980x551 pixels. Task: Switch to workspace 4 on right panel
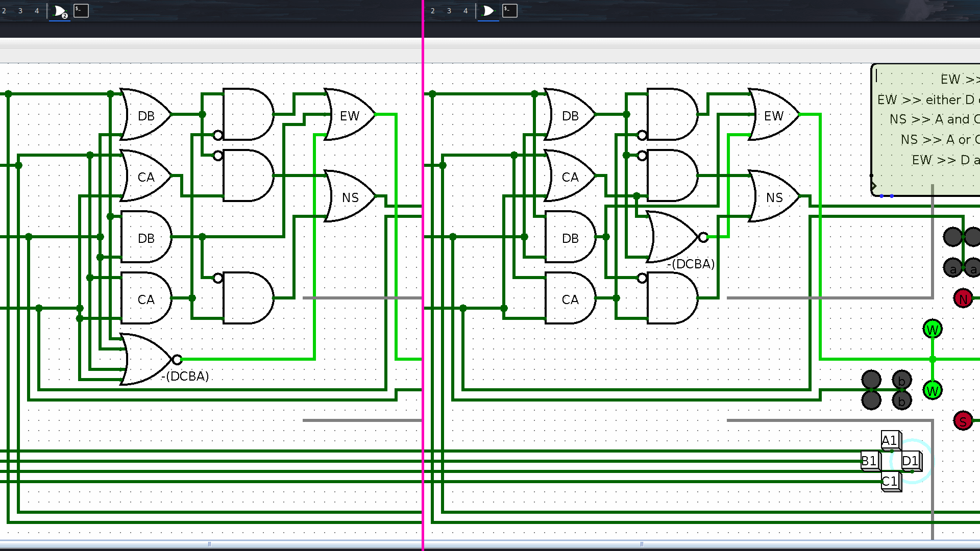[465, 11]
